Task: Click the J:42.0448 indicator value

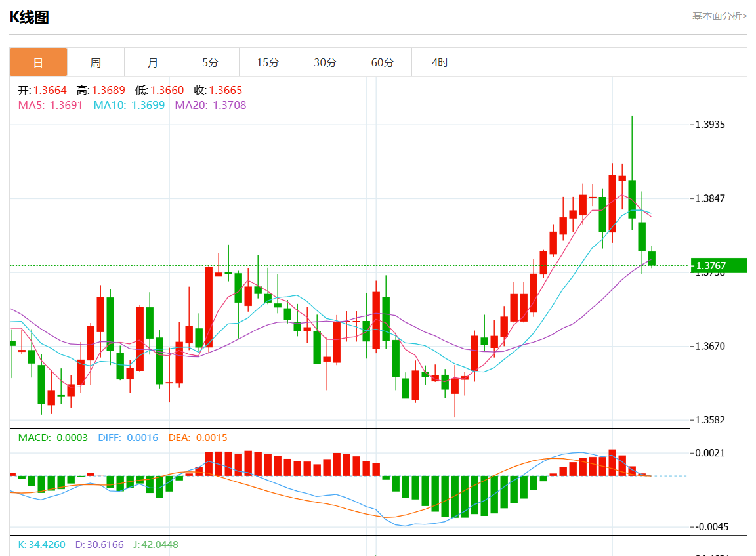Action: [156, 545]
